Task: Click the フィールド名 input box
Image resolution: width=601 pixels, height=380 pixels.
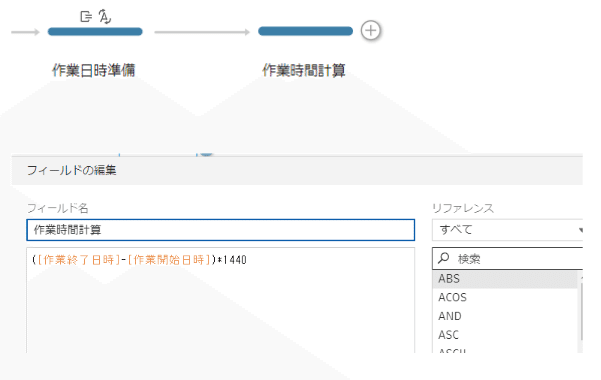Action: 220,230
